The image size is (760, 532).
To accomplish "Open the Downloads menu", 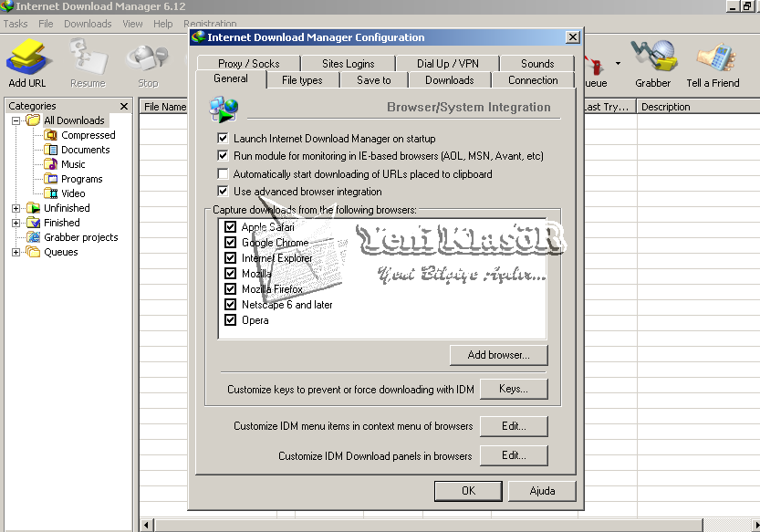I will (x=88, y=24).
